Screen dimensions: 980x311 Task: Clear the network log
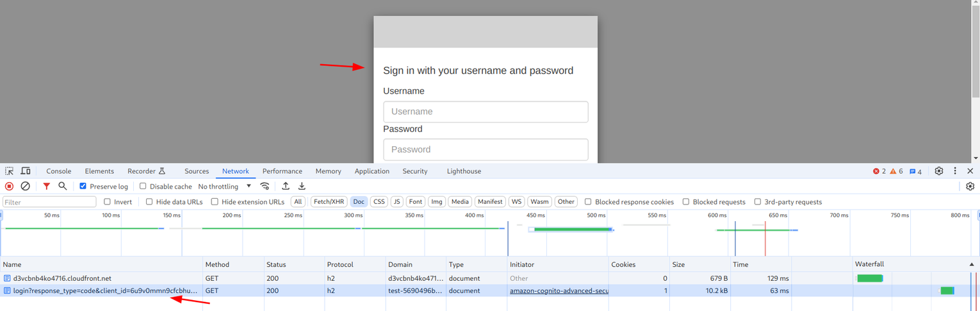click(x=26, y=187)
